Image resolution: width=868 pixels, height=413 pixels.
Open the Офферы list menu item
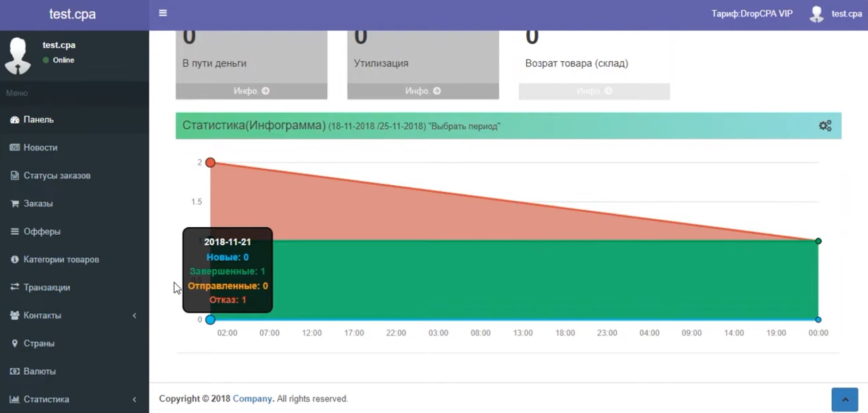pos(42,232)
